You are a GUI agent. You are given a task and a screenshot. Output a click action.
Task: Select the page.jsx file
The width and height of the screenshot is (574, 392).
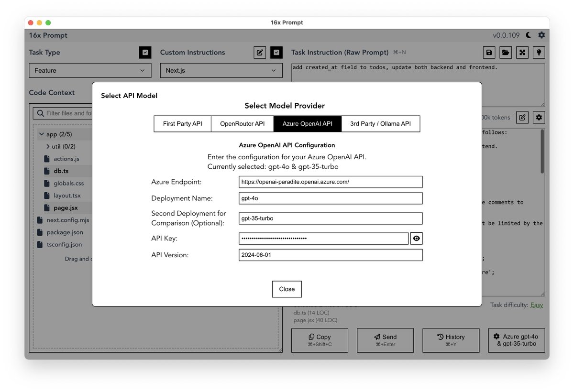click(66, 208)
